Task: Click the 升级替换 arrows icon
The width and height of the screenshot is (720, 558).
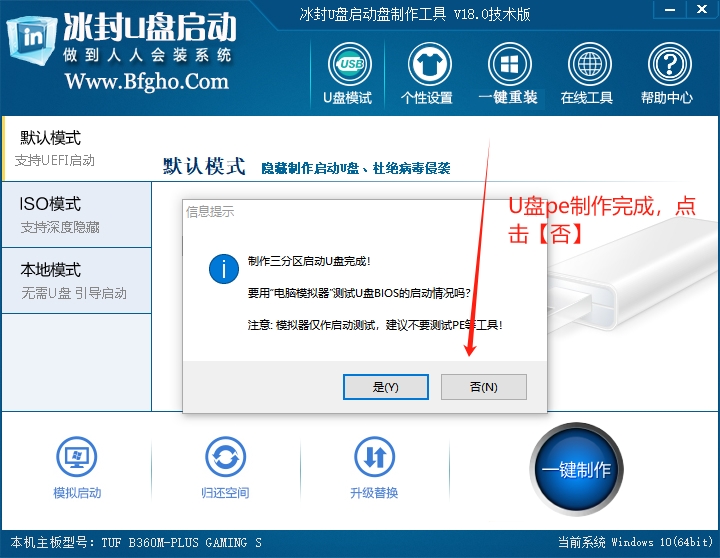Action: [374, 459]
